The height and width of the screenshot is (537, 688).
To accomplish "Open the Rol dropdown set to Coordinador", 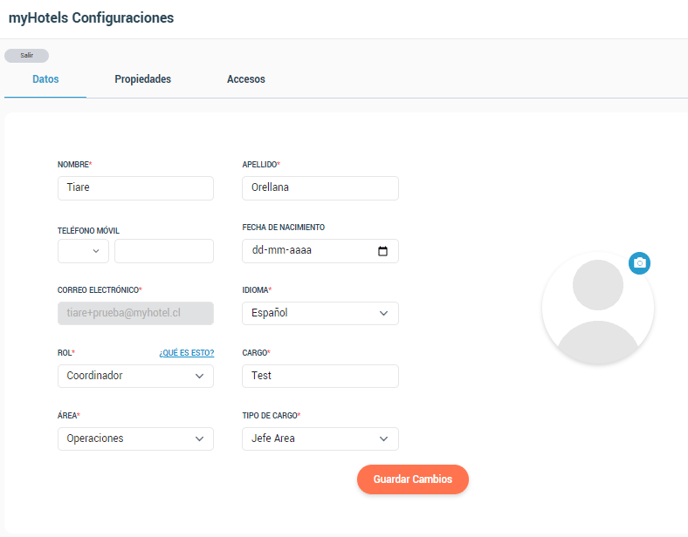I will (x=136, y=376).
